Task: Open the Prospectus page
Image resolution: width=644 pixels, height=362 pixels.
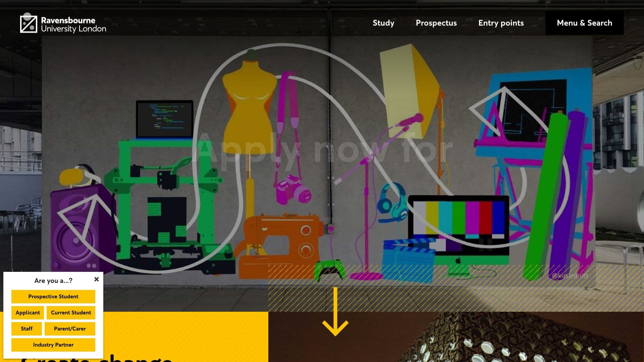Action: click(436, 23)
